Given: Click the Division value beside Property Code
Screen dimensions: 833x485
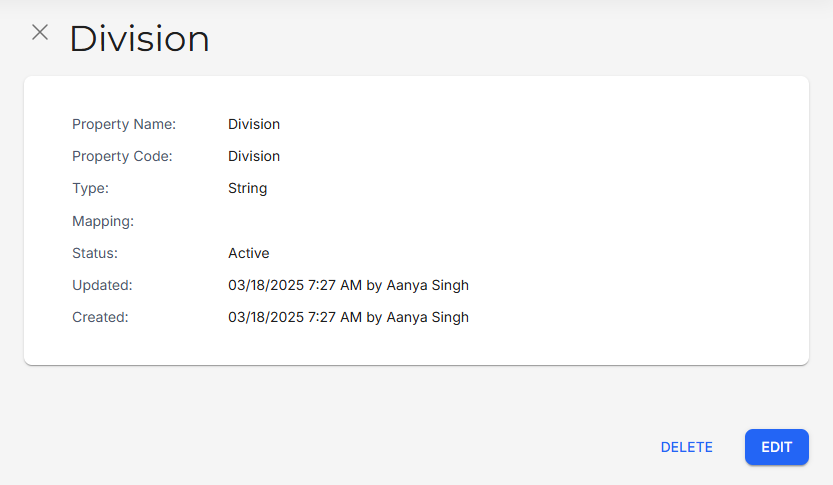Looking at the screenshot, I should coord(254,156).
